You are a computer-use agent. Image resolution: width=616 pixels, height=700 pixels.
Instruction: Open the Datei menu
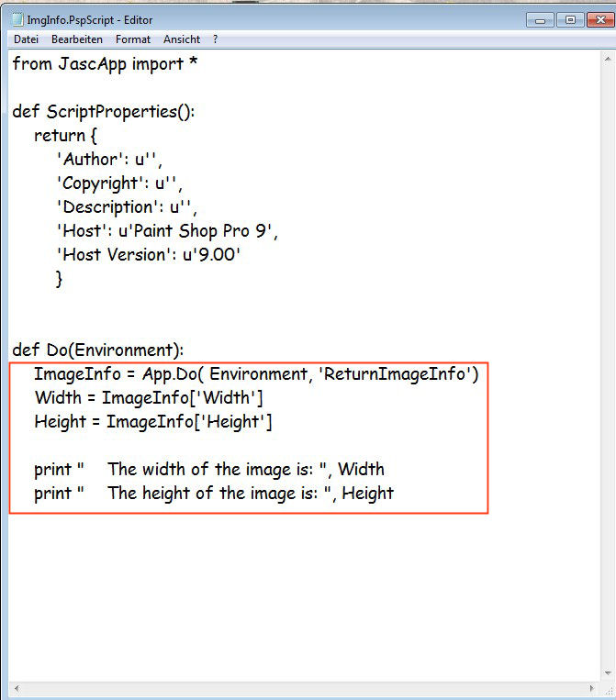tap(26, 39)
